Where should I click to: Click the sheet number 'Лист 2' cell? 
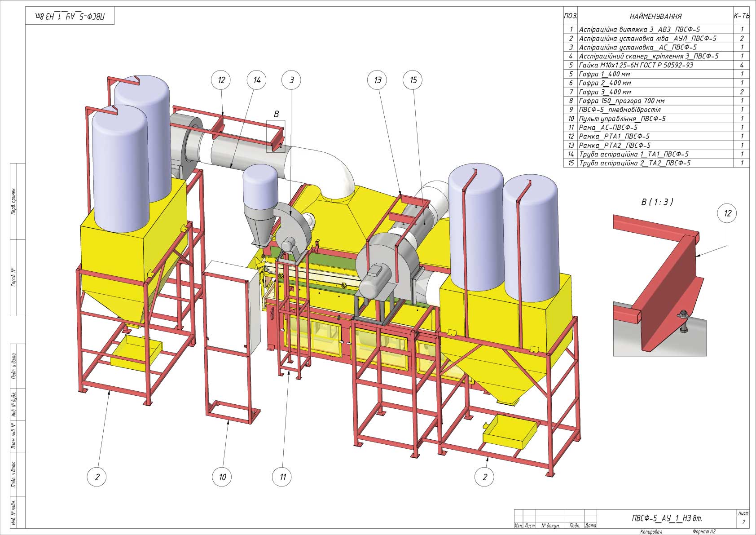(743, 518)
